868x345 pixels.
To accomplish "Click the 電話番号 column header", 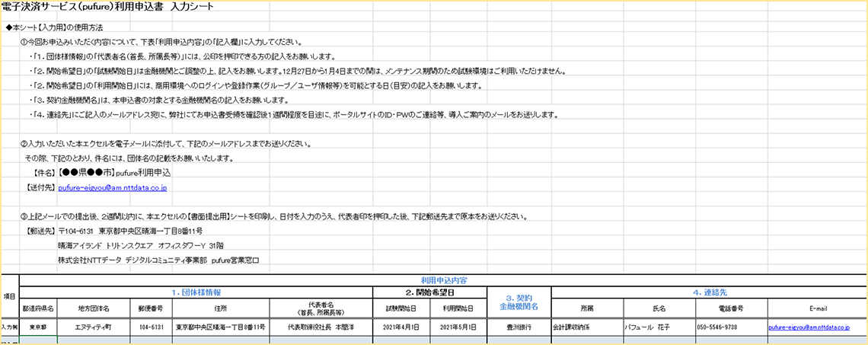I will coord(731,308).
